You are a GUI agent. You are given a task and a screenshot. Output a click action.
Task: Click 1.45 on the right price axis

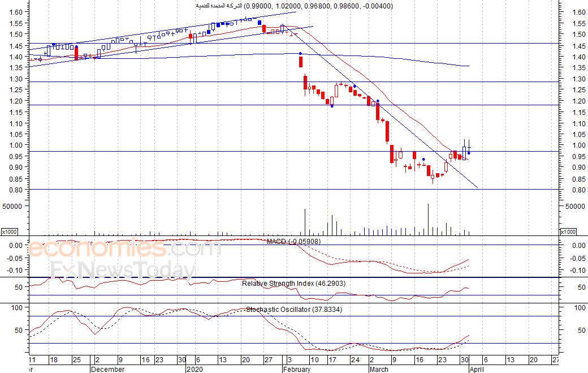pyautogui.click(x=579, y=46)
